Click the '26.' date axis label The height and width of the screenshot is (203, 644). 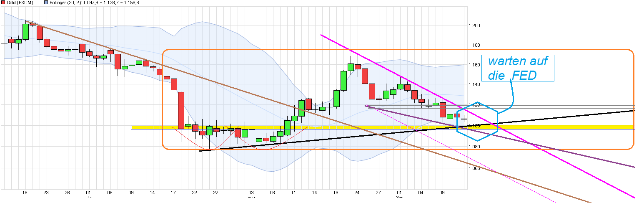pyautogui.click(x=68, y=193)
